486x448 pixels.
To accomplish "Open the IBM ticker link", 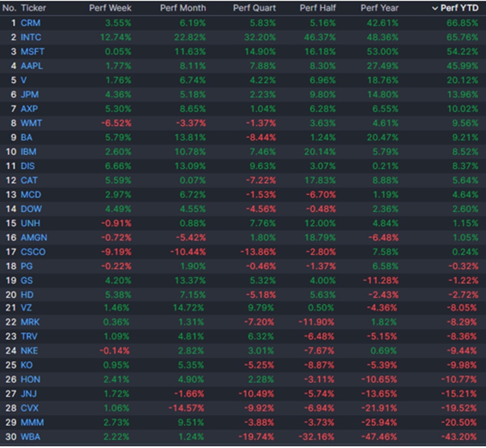I will 29,152.
